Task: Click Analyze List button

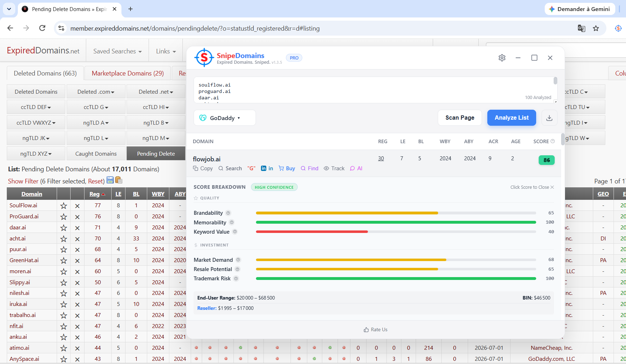Action: [512, 118]
